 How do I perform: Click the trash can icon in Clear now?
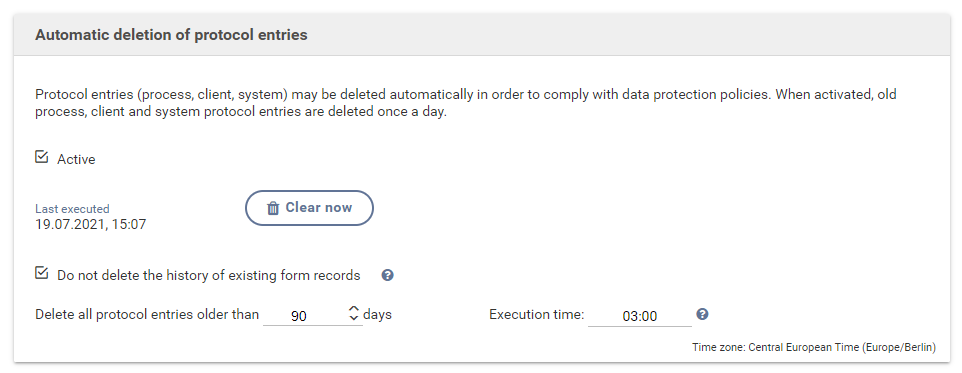[x=273, y=209]
